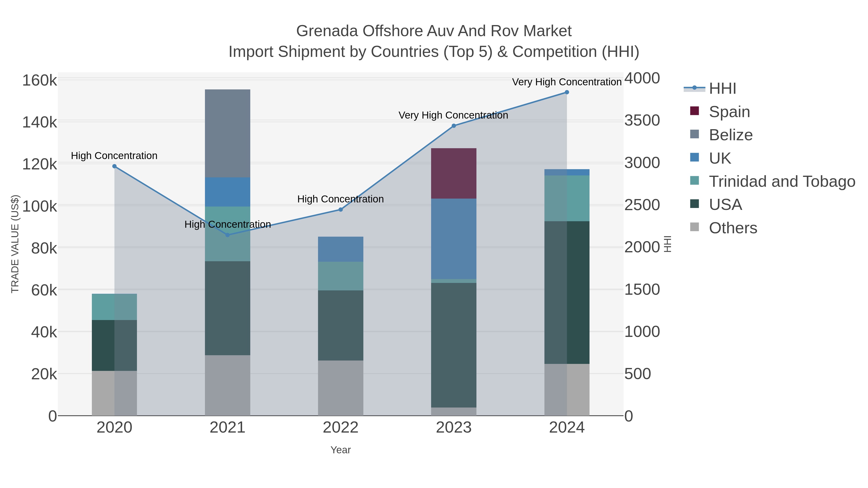Click the Grenada Offshore Auv And Rov Market title
The image size is (868, 488).
point(434,31)
